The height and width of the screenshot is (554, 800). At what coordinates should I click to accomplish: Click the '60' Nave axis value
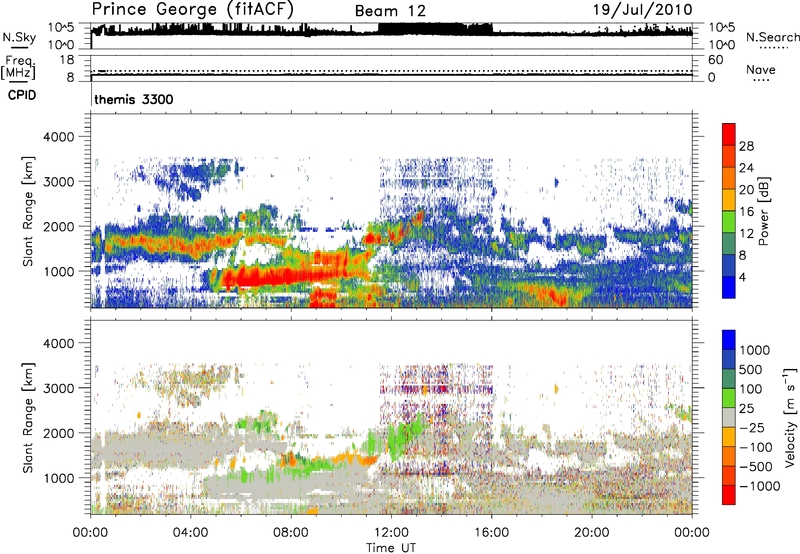(715, 60)
